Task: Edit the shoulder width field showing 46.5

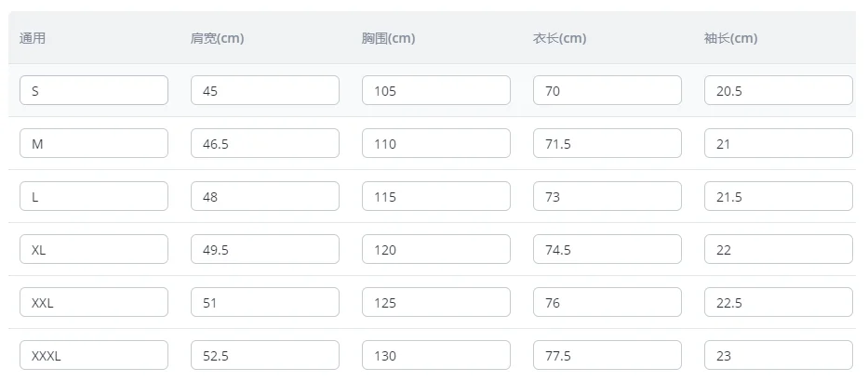Action: click(264, 143)
